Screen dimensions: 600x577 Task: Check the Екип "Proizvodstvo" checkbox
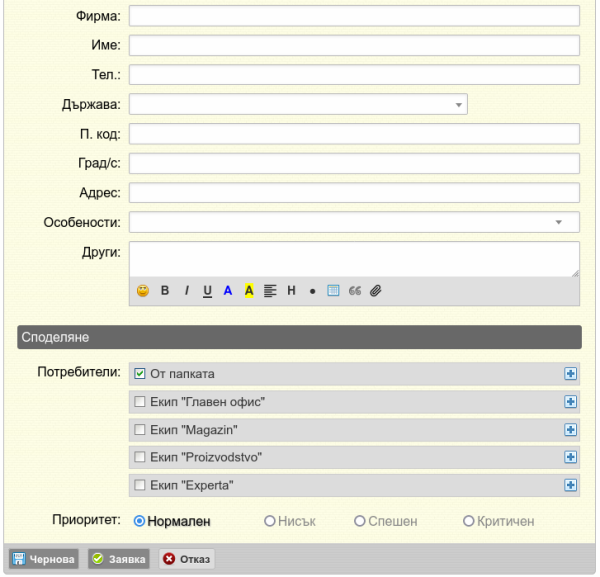coord(140,457)
